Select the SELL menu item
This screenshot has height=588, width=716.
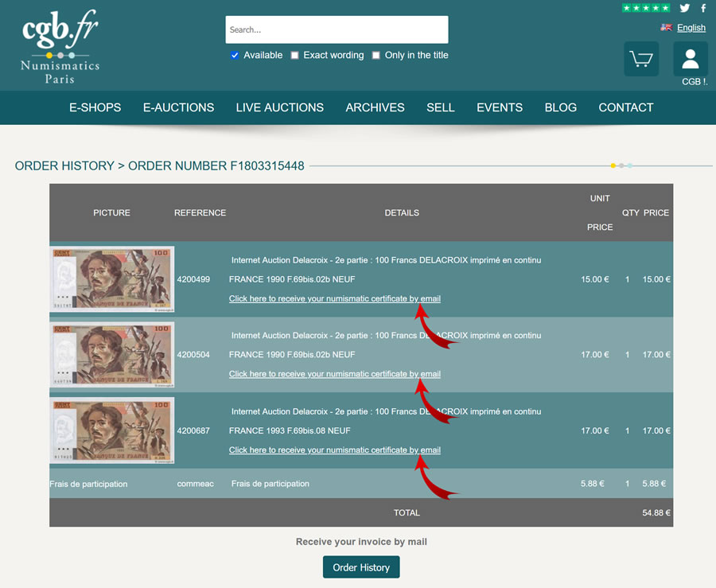pos(441,107)
